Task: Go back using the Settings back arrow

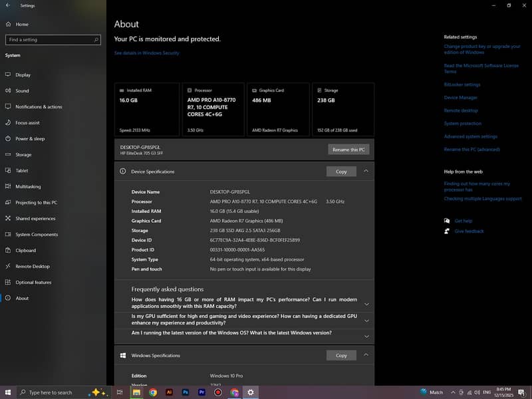Action: [8, 5]
